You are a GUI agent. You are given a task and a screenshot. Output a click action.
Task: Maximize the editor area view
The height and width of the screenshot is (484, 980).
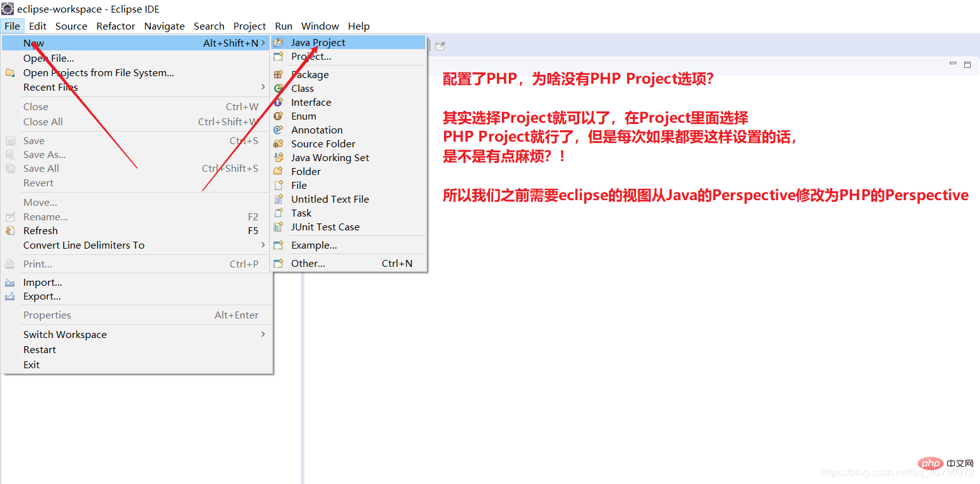pos(967,64)
